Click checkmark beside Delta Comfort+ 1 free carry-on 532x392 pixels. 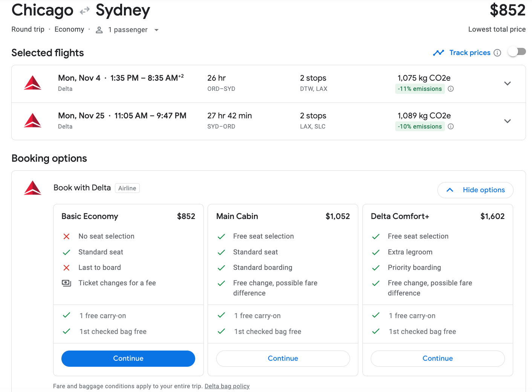pos(376,315)
